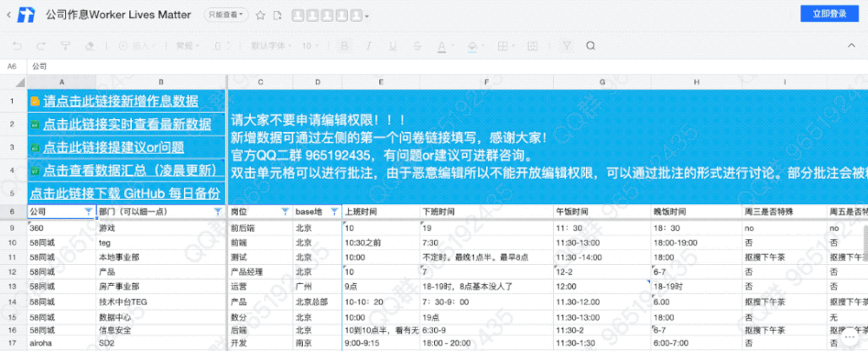
Task: Open the 岗位 column filter
Action: click(x=285, y=212)
